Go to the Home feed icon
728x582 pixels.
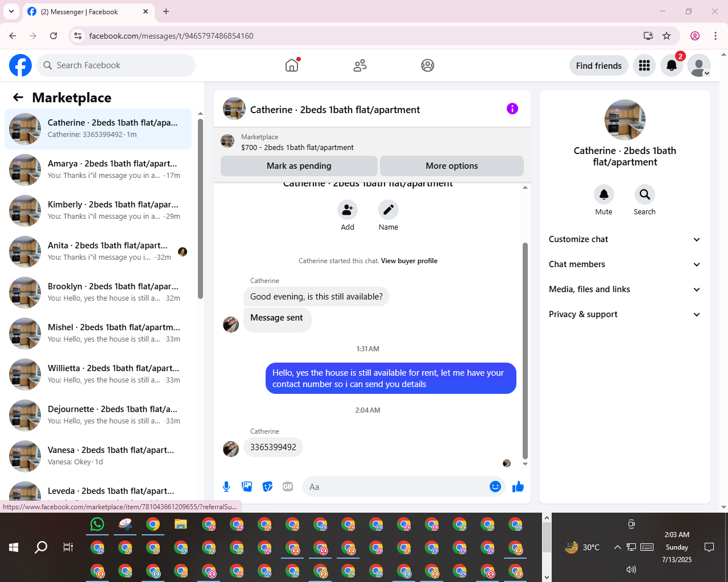(x=292, y=65)
